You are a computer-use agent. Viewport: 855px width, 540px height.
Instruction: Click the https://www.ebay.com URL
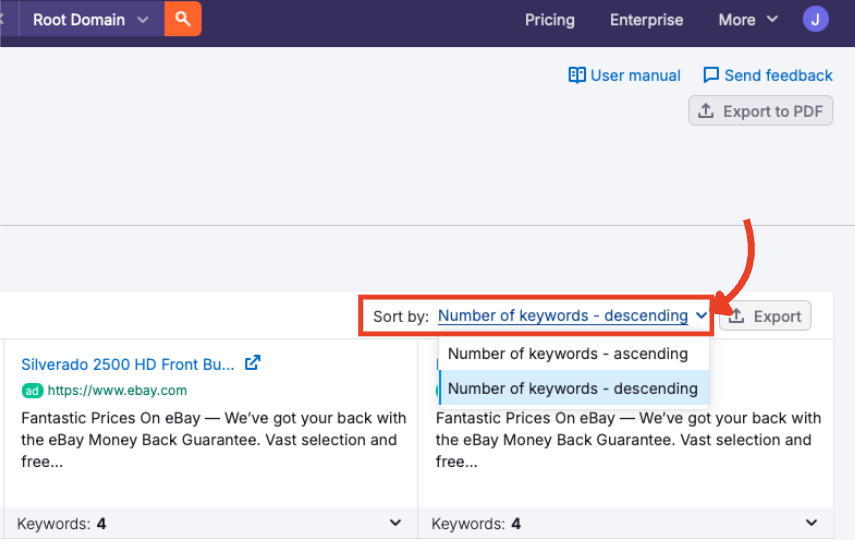(x=117, y=390)
